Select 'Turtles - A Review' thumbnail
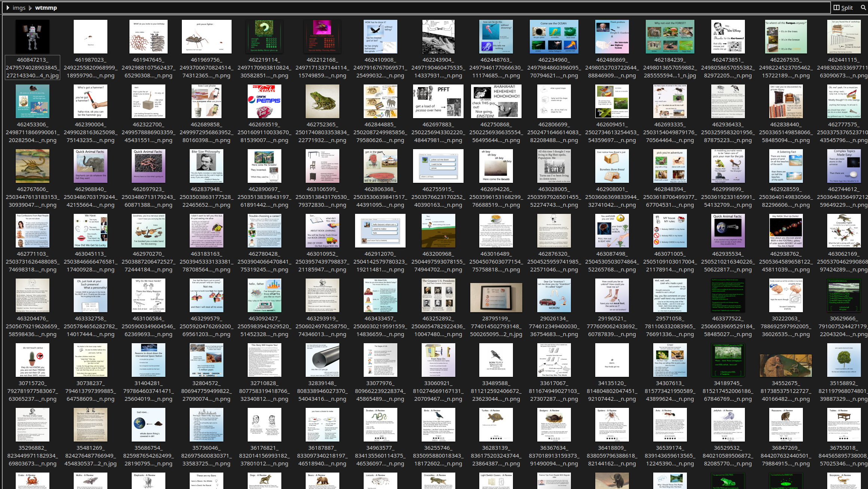 tap(496, 425)
